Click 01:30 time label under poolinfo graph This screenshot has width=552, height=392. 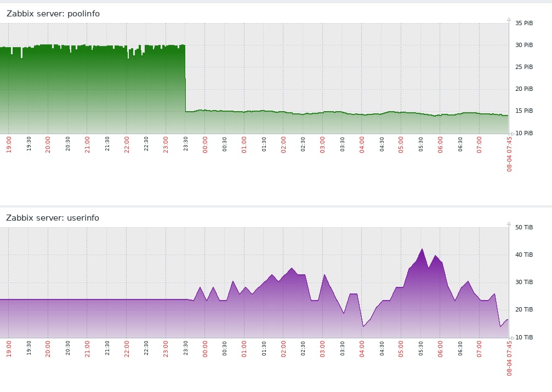click(264, 144)
